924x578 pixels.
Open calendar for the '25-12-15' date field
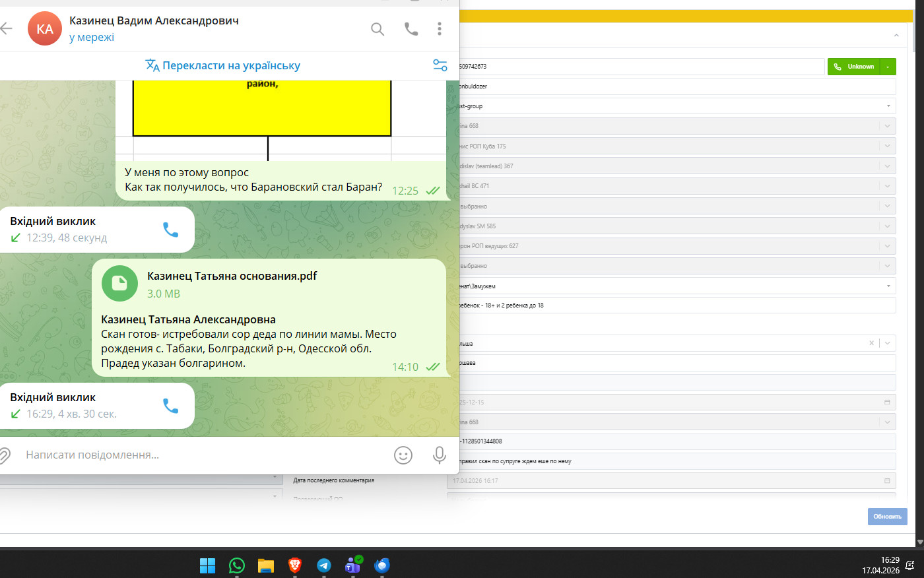pyautogui.click(x=887, y=402)
